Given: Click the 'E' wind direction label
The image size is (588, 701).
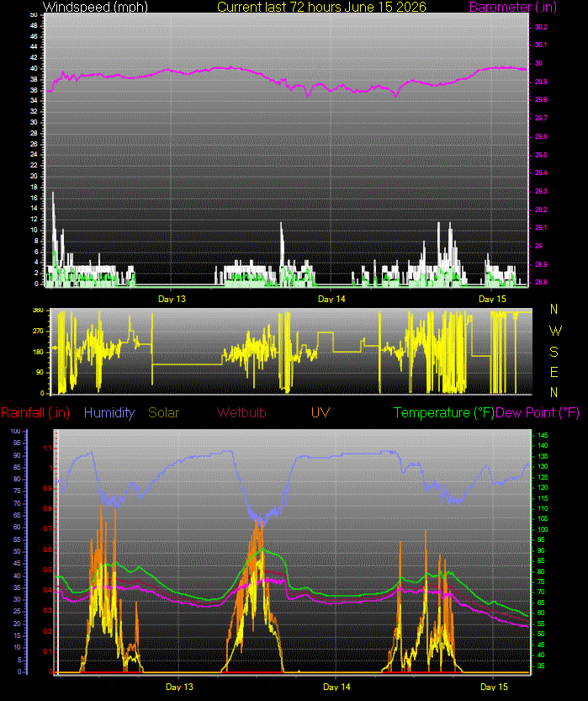Looking at the screenshot, I should 554,372.
